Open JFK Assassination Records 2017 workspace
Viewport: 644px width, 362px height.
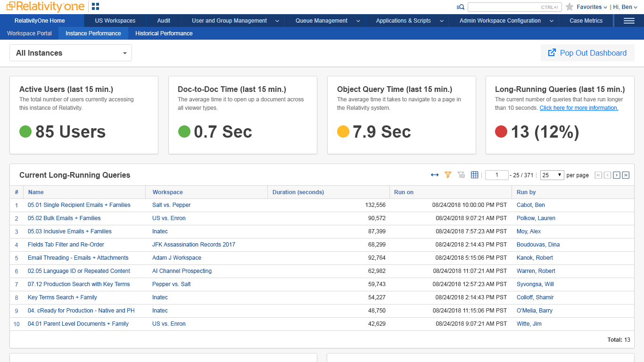pos(194,245)
